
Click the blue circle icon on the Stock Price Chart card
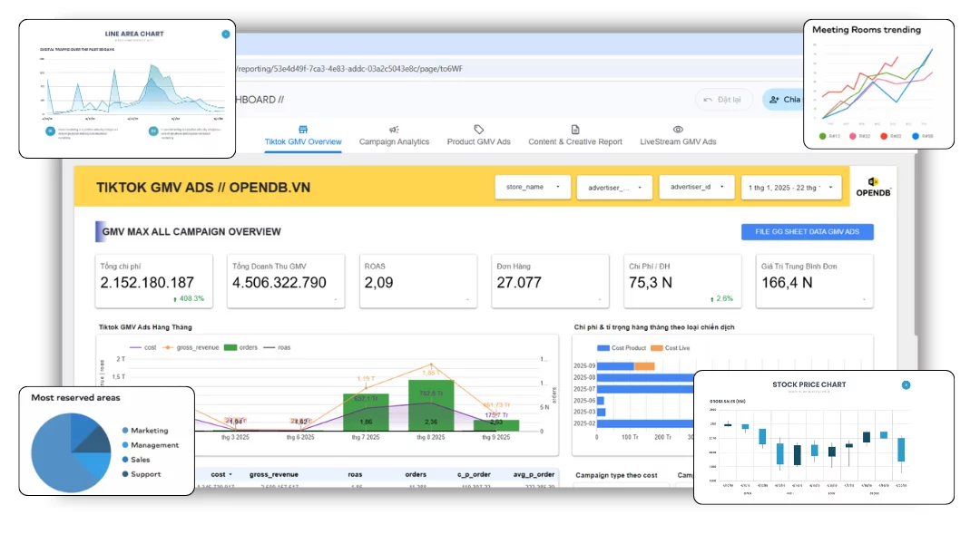[x=905, y=385]
